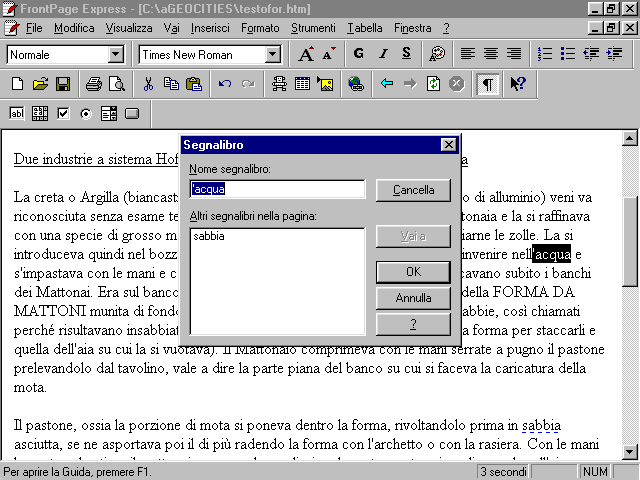Open the Tabella menu
The image size is (640, 480).
(x=364, y=28)
